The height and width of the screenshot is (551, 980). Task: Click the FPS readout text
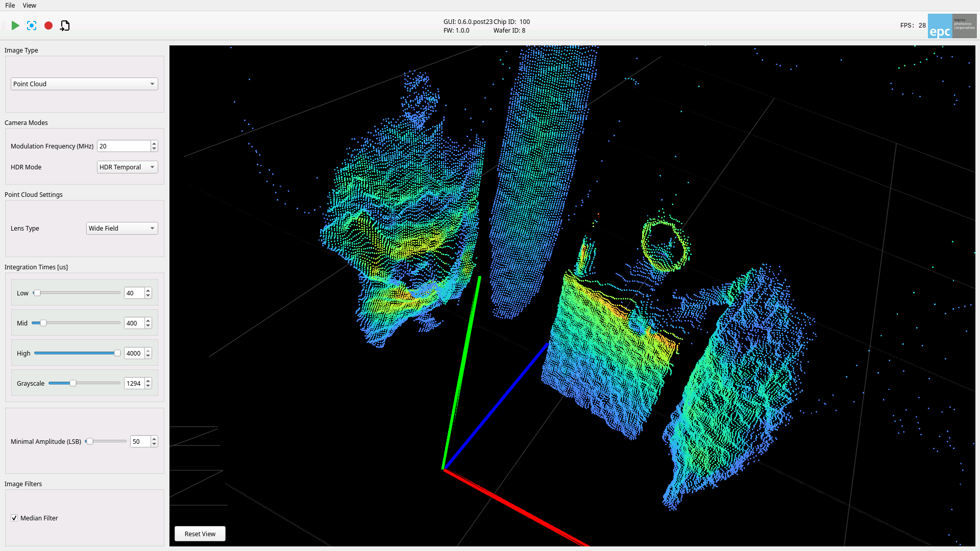[x=913, y=25]
